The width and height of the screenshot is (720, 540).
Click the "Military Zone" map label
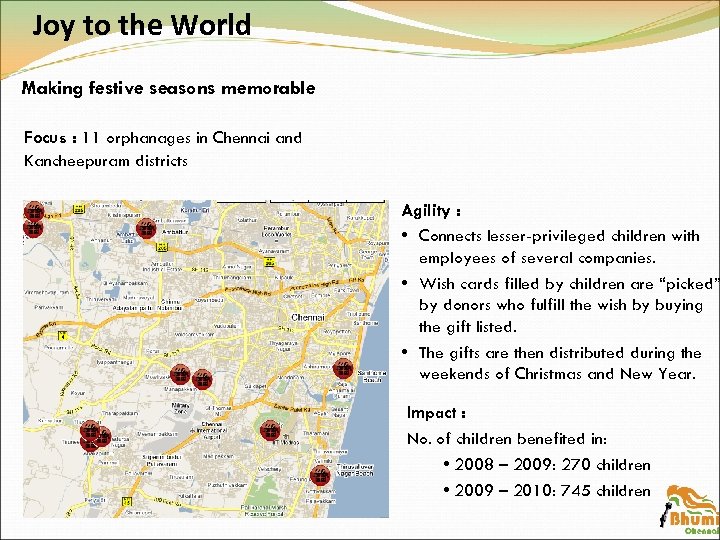pos(180,408)
